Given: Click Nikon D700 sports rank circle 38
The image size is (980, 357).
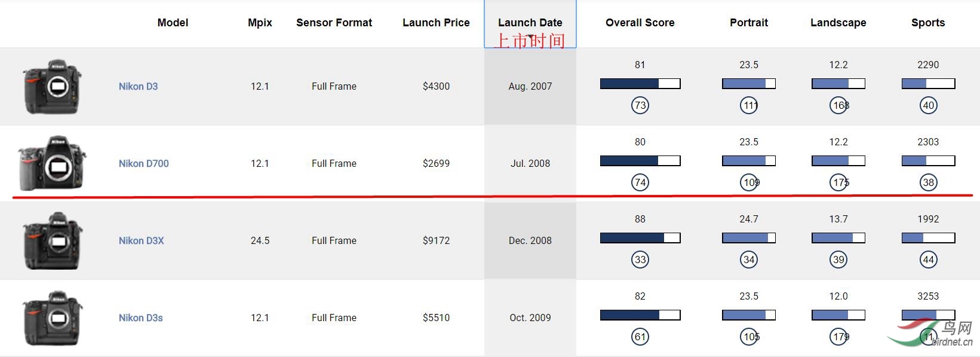Looking at the screenshot, I should click(928, 182).
